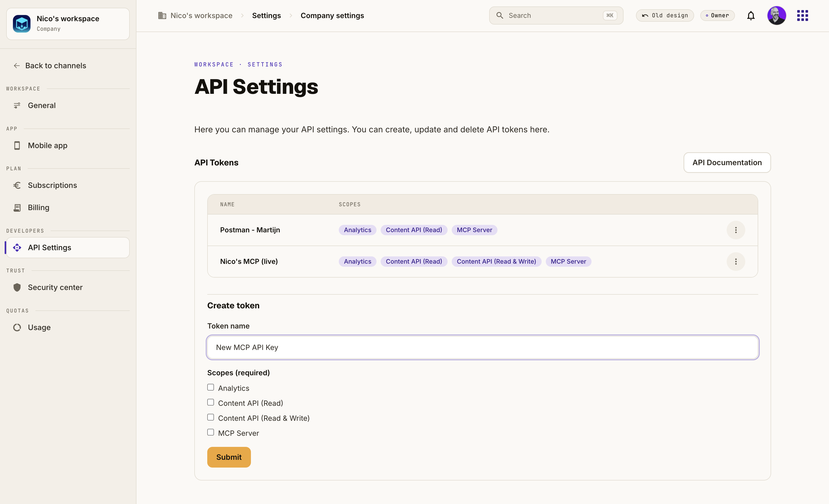Click the building icon in breadcrumb
Image resolution: width=829 pixels, height=504 pixels.
(x=162, y=16)
